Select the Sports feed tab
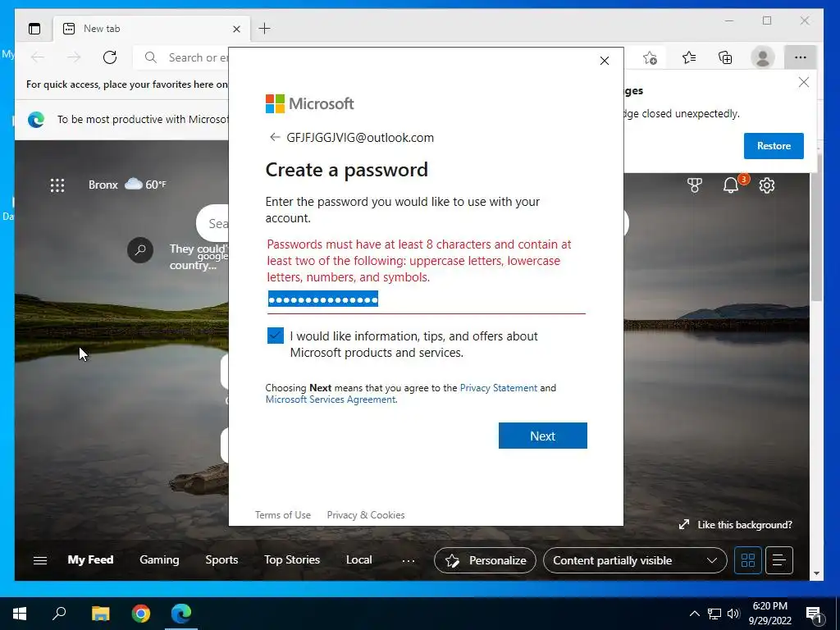 (221, 559)
